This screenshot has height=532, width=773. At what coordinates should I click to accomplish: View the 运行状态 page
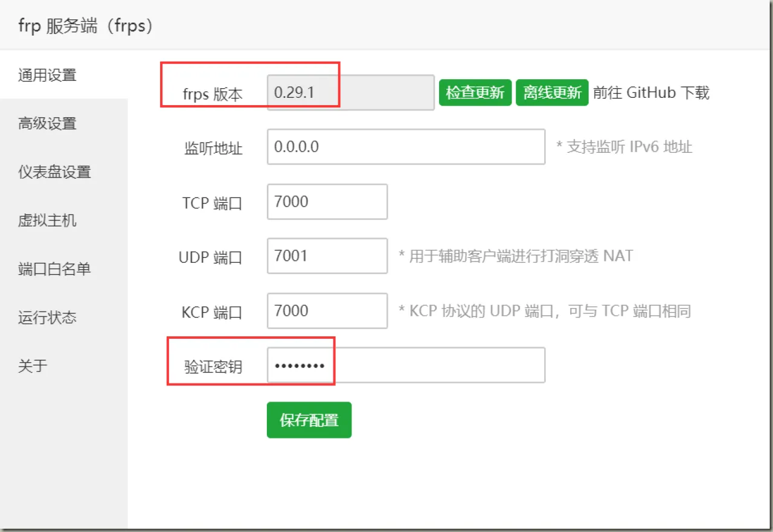click(47, 317)
